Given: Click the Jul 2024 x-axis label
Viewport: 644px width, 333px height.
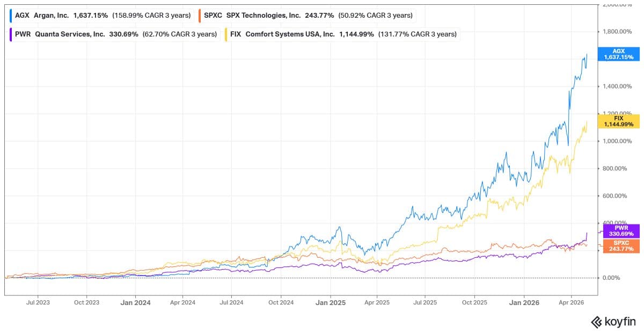Looking at the screenshot, I should click(231, 302).
